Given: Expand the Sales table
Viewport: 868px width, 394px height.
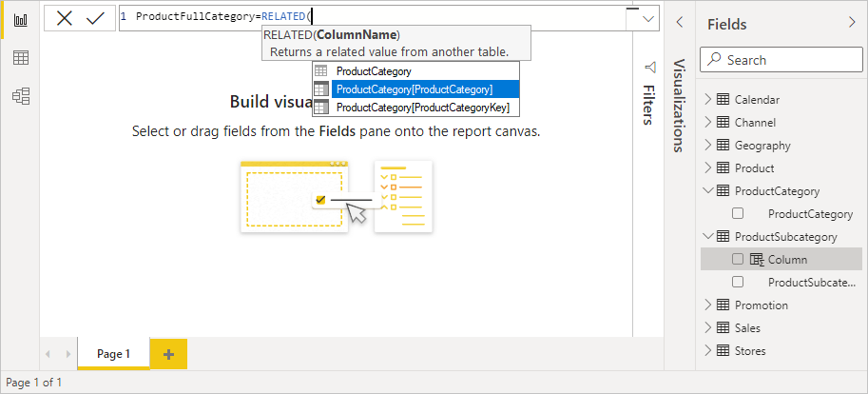Looking at the screenshot, I should [707, 328].
